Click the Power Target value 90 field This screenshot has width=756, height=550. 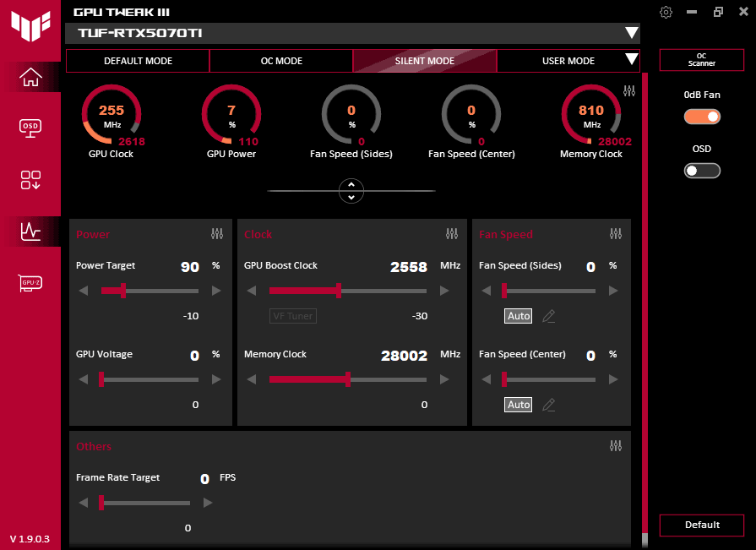tap(190, 267)
